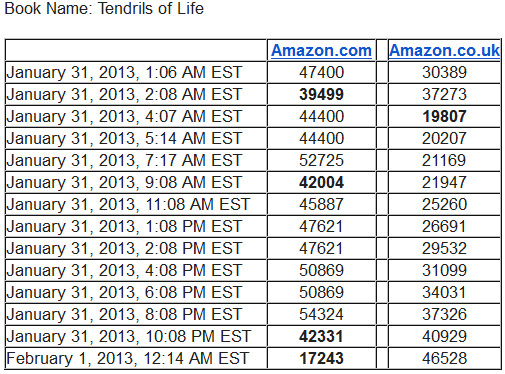The width and height of the screenshot is (505, 374).
Task: Click the UK rank 40929 cell
Action: (444, 336)
